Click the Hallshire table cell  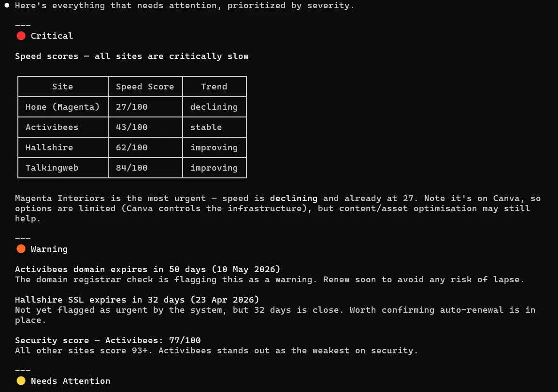coord(50,147)
